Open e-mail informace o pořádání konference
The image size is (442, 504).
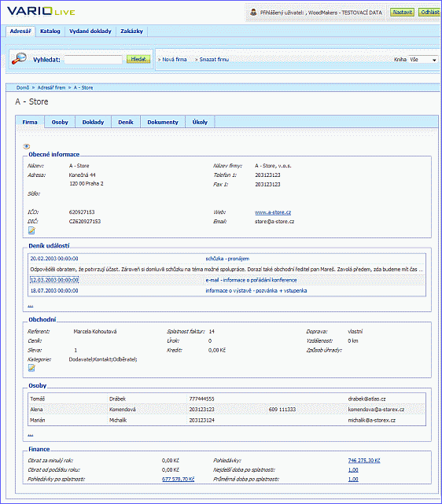click(252, 280)
